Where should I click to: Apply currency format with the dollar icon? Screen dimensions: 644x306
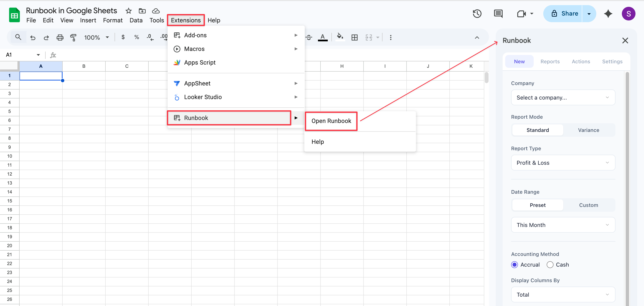click(x=123, y=37)
